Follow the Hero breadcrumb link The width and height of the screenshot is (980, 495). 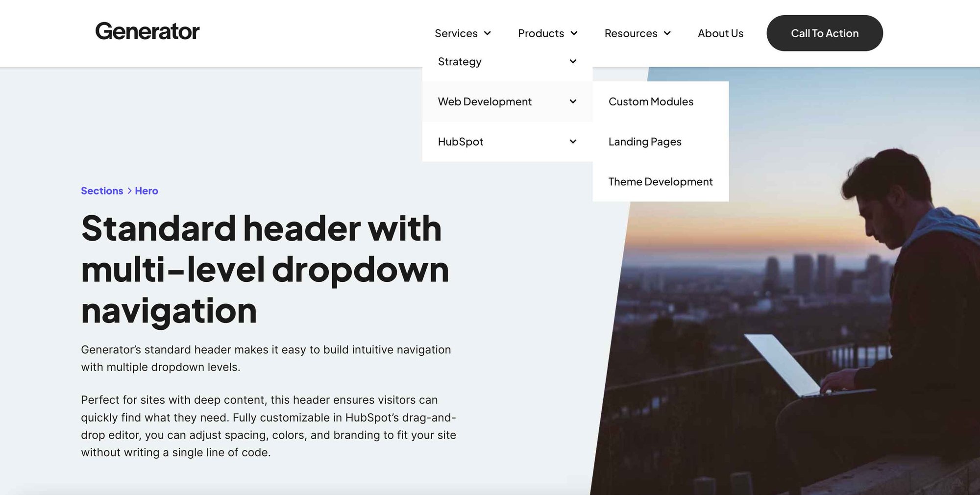click(x=147, y=191)
